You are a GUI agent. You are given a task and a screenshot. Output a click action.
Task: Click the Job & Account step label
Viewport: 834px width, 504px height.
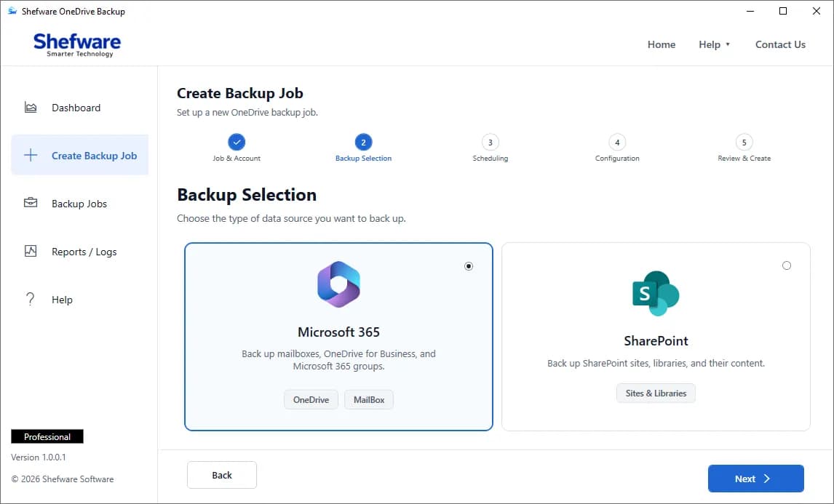click(237, 159)
